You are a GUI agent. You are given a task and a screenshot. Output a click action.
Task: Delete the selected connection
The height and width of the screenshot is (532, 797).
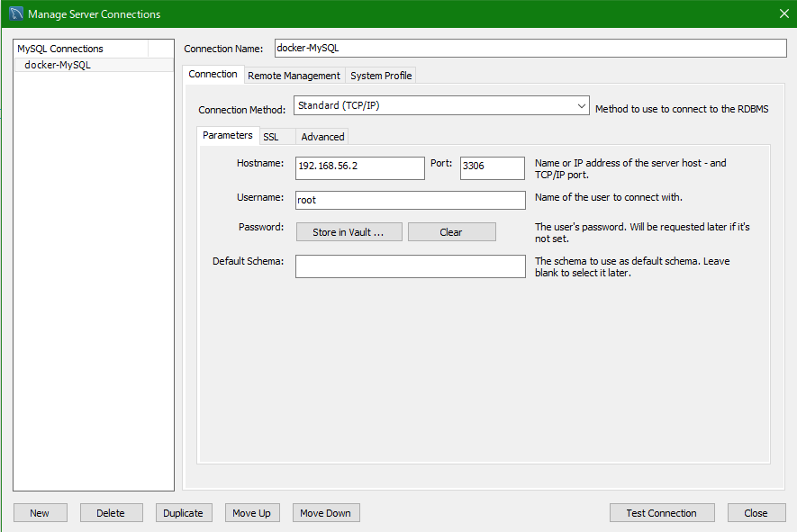click(111, 513)
